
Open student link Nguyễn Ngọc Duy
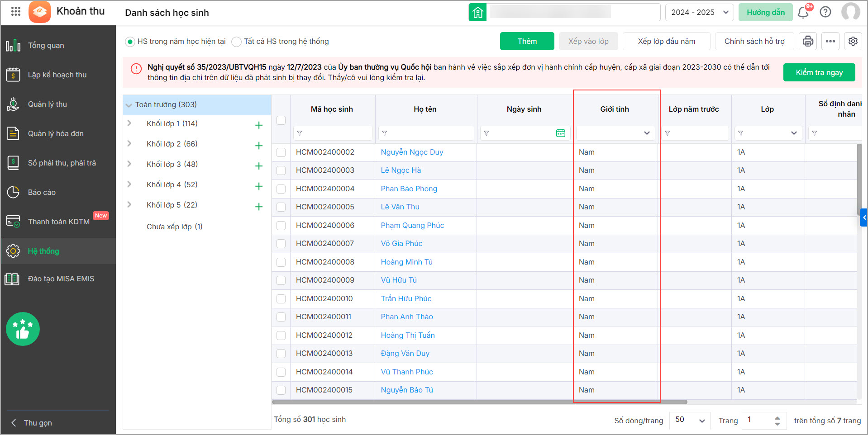tap(412, 152)
